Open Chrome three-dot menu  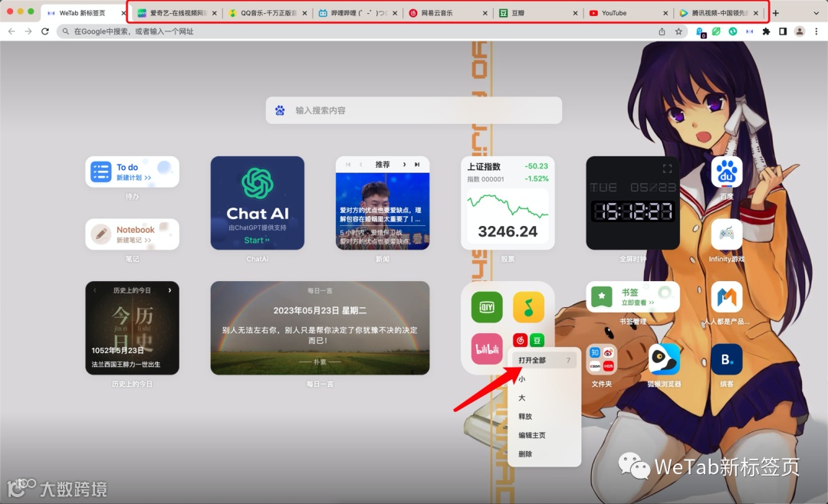tap(816, 31)
